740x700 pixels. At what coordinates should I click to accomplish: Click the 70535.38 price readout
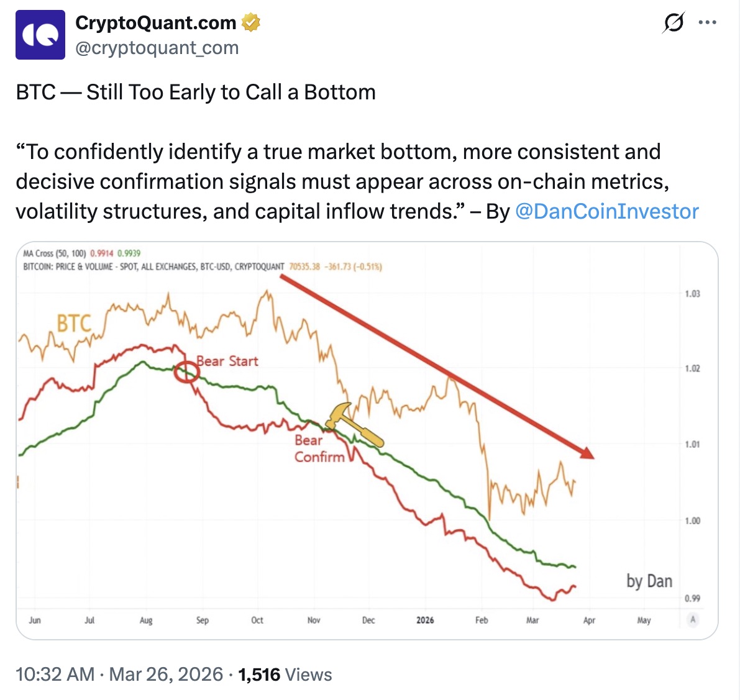click(x=304, y=266)
